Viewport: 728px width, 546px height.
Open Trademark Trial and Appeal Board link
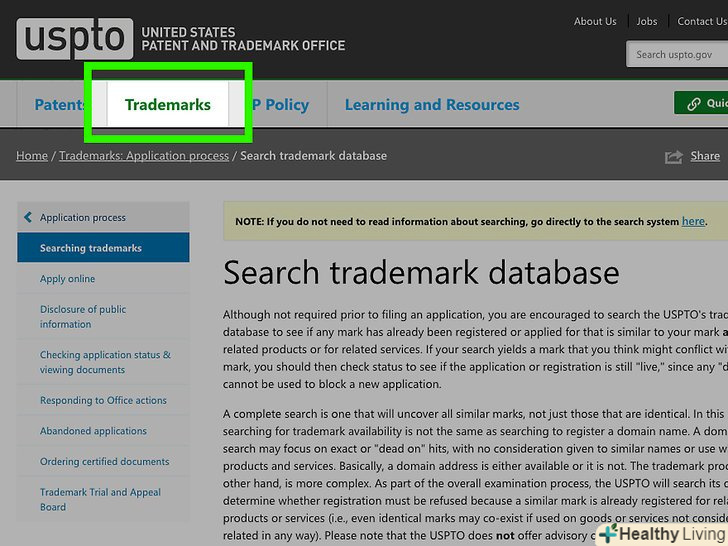coord(100,500)
